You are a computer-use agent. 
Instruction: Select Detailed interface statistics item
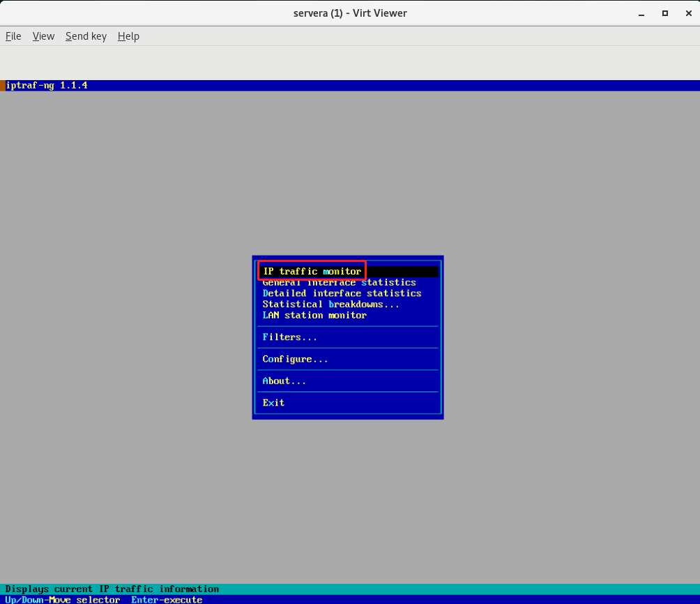click(342, 293)
